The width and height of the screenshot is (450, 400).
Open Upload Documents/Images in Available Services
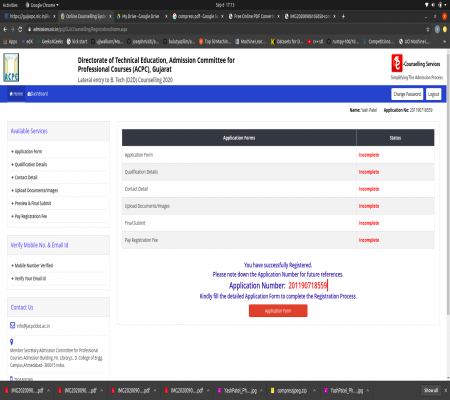pyautogui.click(x=36, y=190)
